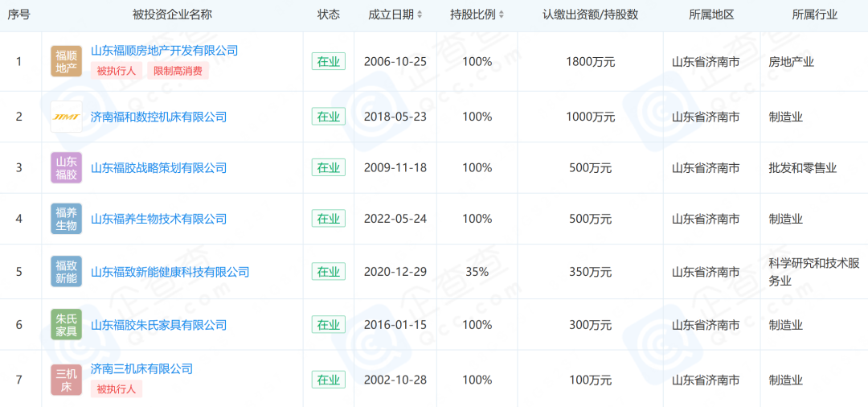
Task: Select the date 2018-05-23
Action: (395, 117)
